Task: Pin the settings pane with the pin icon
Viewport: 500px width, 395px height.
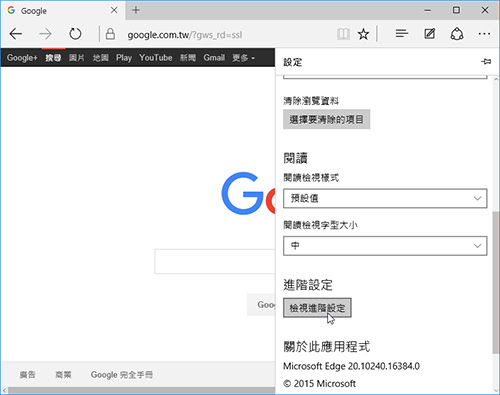Action: (486, 62)
